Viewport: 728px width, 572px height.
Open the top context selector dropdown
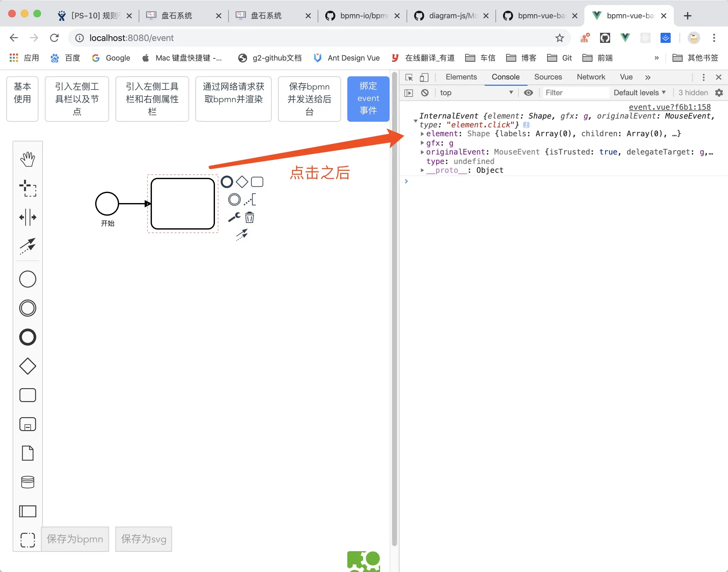tap(476, 93)
